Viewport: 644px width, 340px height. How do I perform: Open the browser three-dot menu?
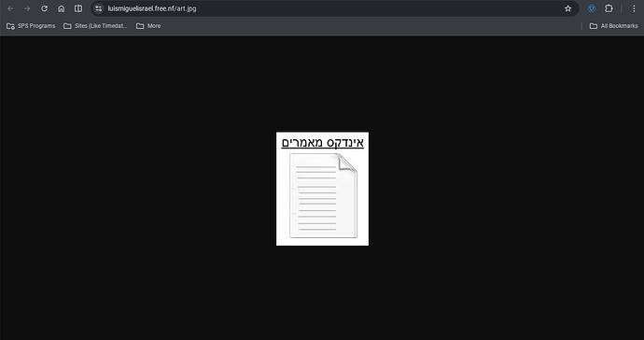[x=634, y=8]
